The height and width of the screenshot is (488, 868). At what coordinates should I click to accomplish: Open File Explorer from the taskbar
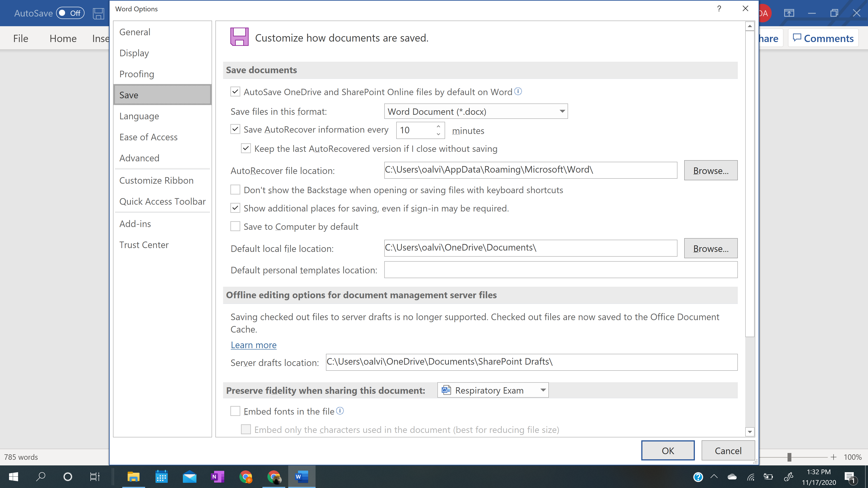tap(133, 476)
